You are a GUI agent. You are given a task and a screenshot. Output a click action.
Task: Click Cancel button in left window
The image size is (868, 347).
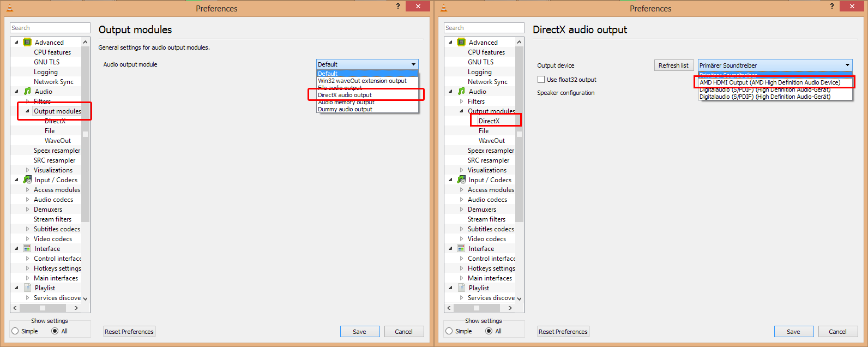point(403,331)
